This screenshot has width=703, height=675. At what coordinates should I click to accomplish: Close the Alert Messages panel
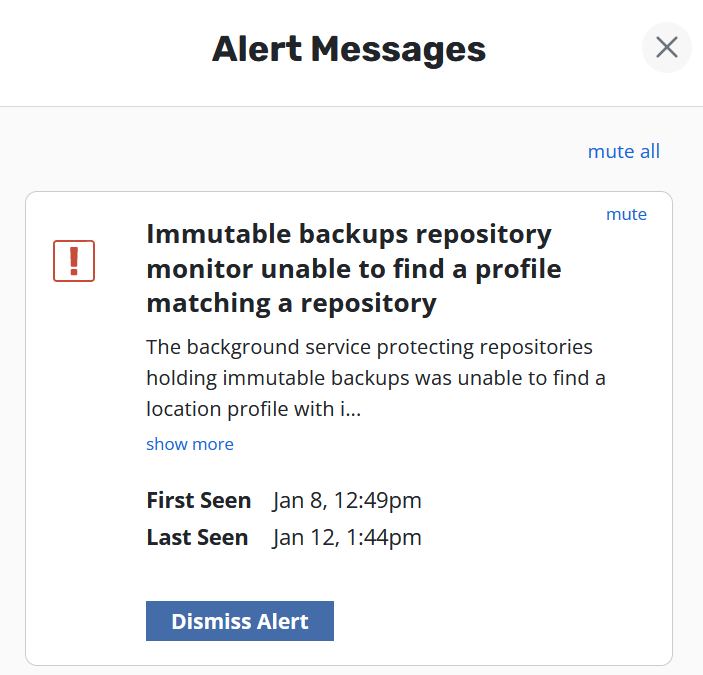[667, 47]
